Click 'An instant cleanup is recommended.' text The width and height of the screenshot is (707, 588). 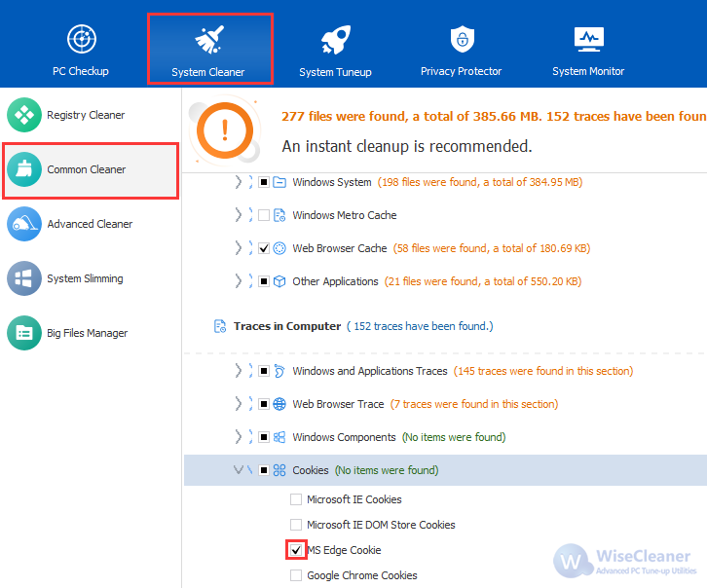tap(407, 146)
